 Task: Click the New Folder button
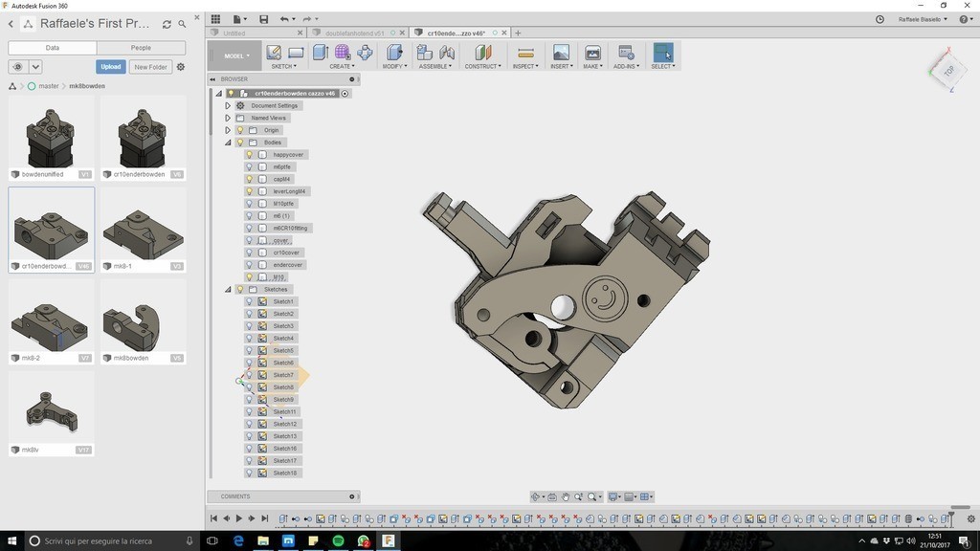(150, 67)
